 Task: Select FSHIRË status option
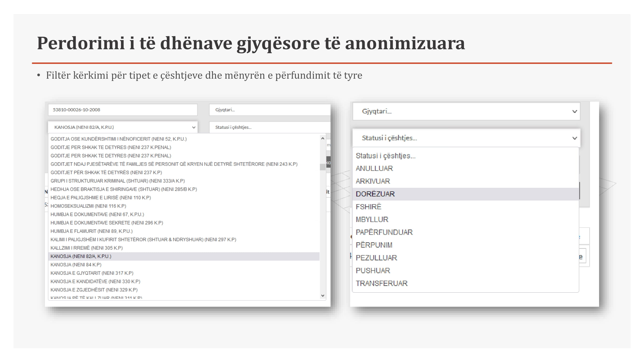[x=368, y=207]
